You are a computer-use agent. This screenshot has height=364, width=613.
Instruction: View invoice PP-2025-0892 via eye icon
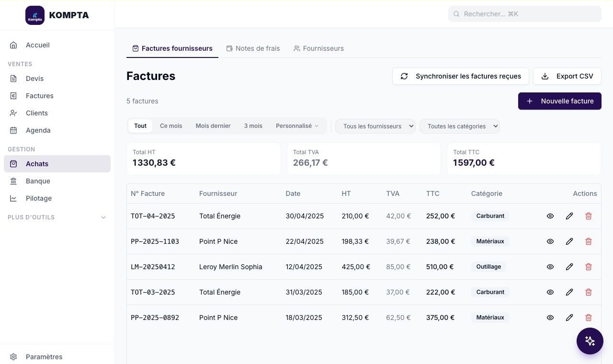[x=550, y=318]
